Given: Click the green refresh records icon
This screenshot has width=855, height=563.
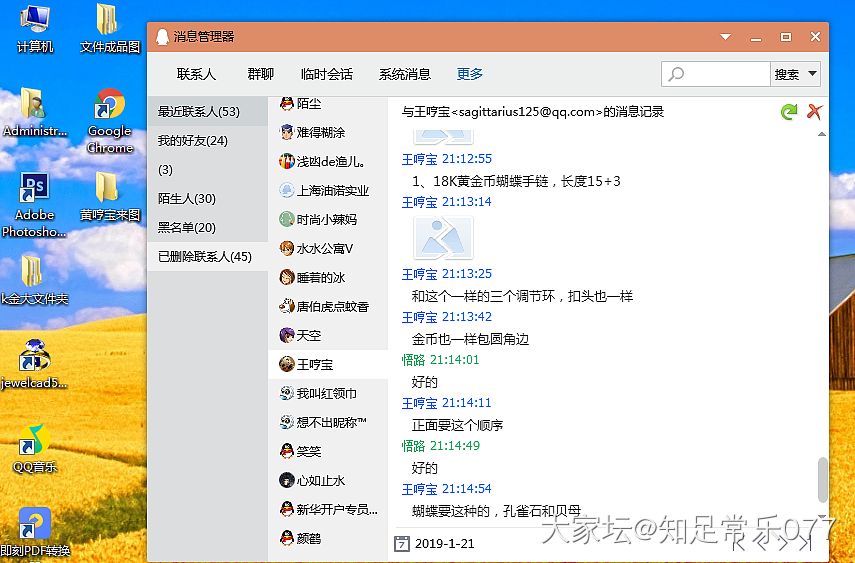Looking at the screenshot, I should pos(789,112).
